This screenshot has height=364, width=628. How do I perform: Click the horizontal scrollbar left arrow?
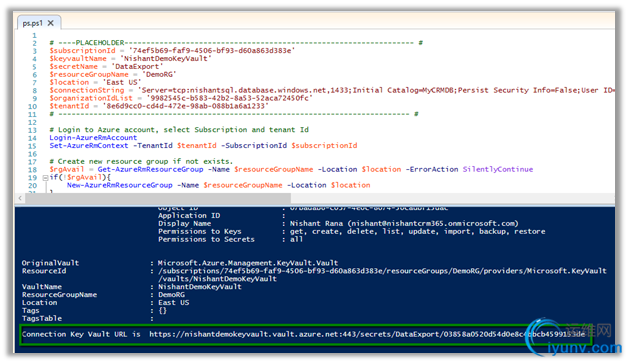click(x=20, y=198)
